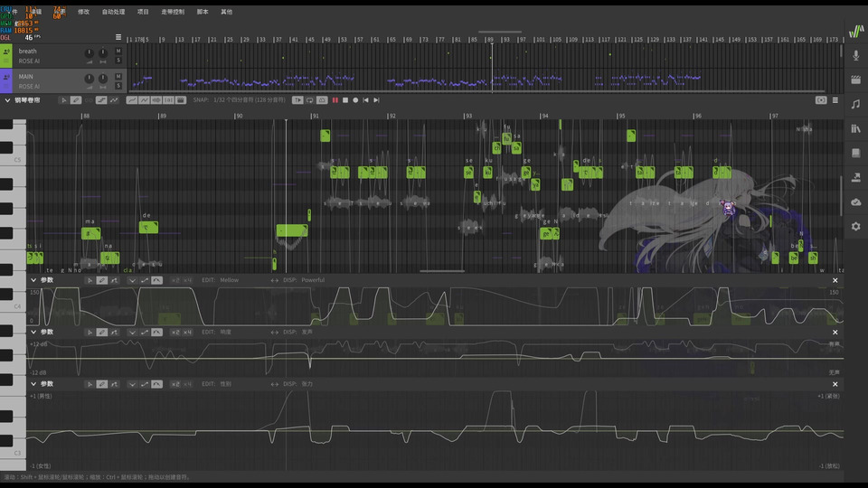Open the License and Updates cloud icon
This screenshot has width=868, height=488.
(x=856, y=202)
